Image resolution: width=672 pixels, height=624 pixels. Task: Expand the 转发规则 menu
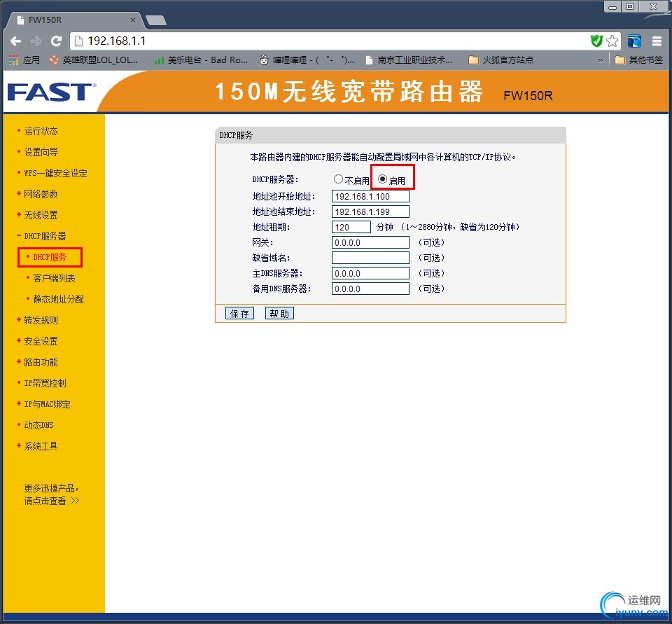(41, 320)
